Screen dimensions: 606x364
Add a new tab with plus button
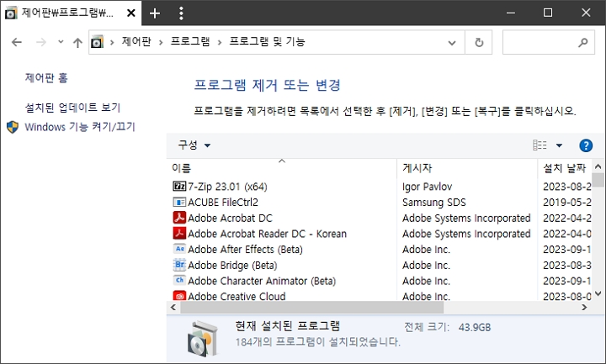point(155,13)
